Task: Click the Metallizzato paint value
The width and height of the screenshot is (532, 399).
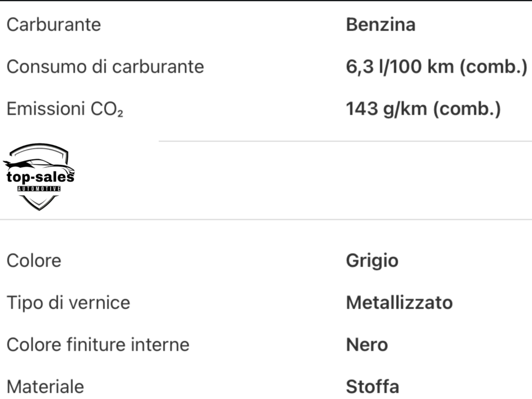Action: point(399,303)
